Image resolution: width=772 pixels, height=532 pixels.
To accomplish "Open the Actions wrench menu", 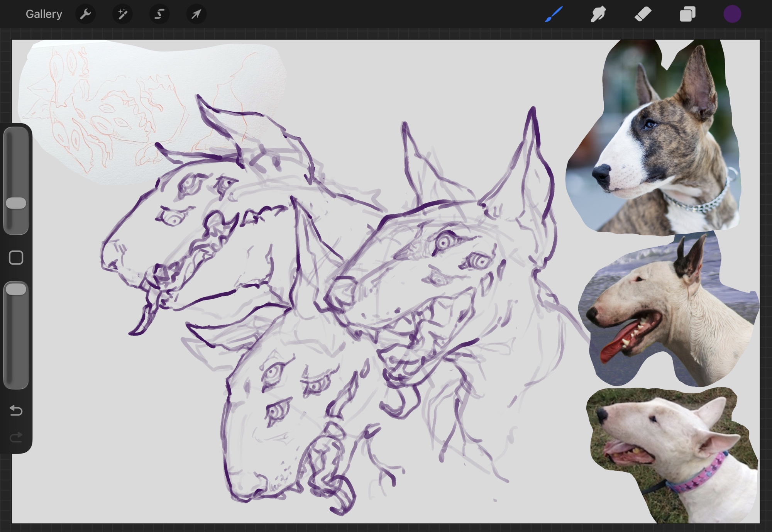I will pos(85,15).
